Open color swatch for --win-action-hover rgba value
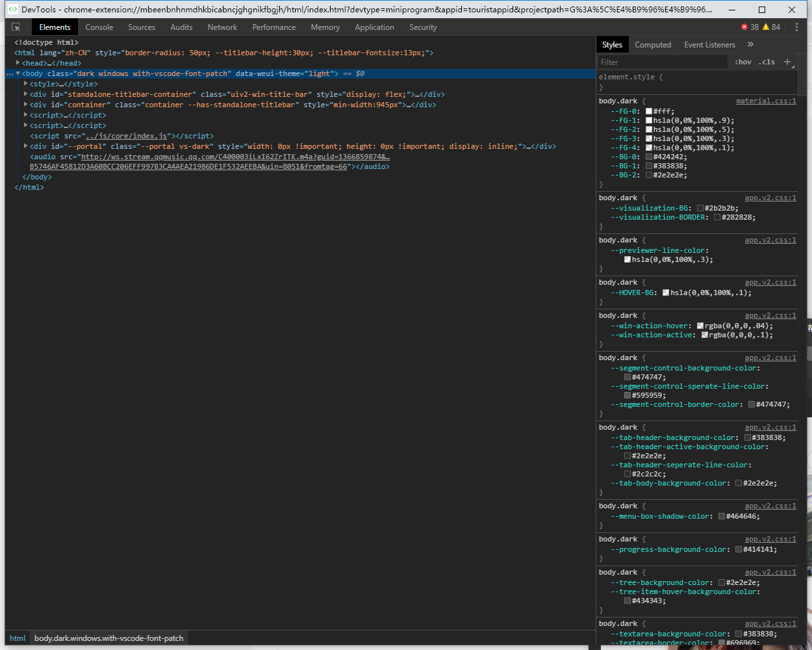 [x=700, y=326]
